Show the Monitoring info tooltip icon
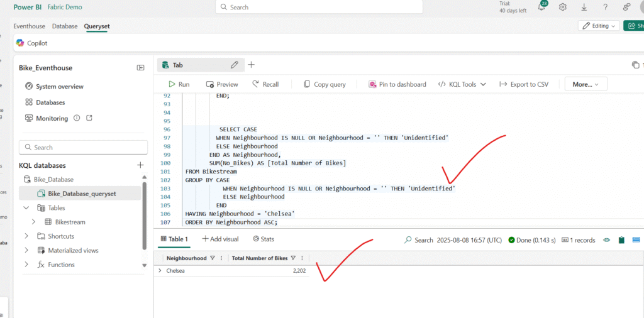This screenshot has width=644, height=318. click(x=76, y=118)
